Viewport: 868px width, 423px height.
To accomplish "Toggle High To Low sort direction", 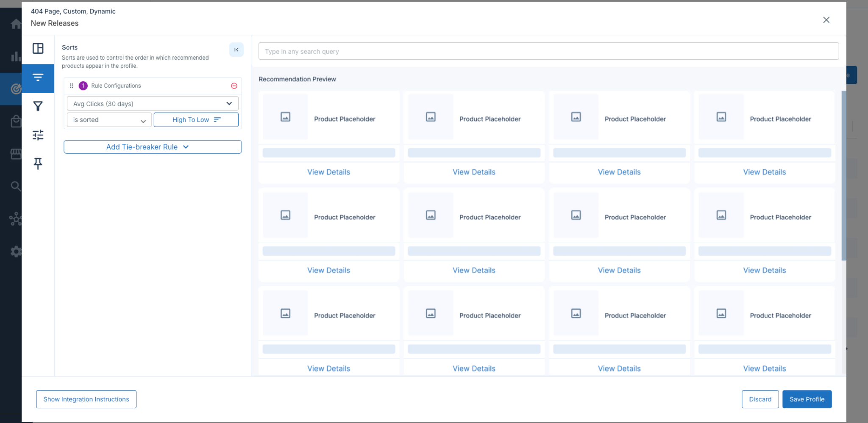I will [x=196, y=120].
